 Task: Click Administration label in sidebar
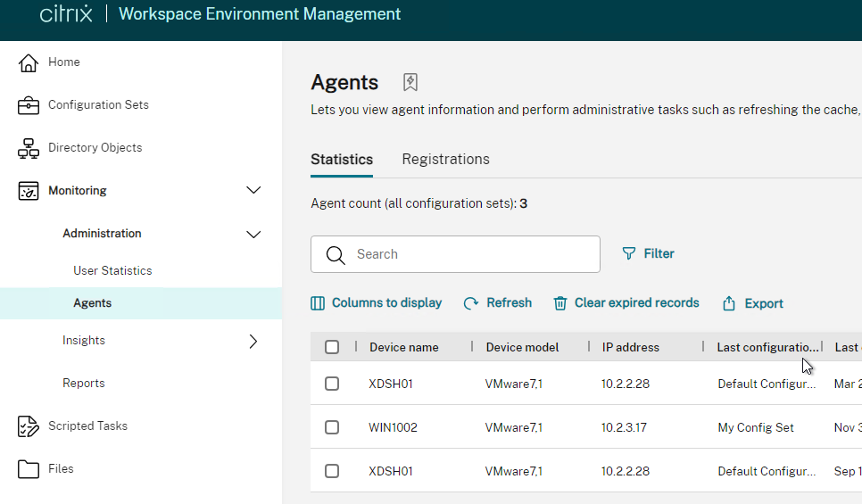pos(102,234)
